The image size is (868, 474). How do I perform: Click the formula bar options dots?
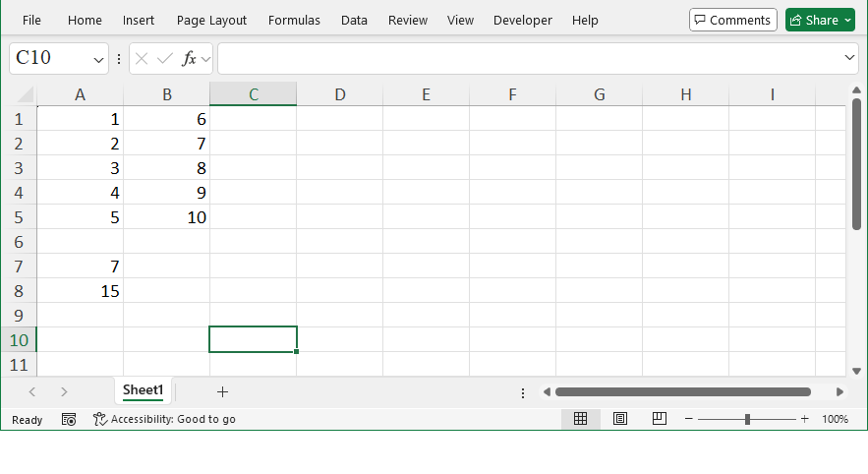click(119, 59)
